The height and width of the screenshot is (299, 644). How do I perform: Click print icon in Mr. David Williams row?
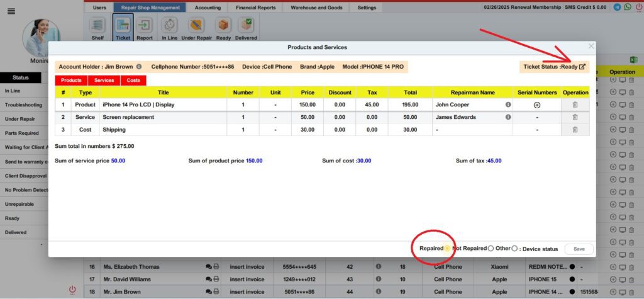216,279
